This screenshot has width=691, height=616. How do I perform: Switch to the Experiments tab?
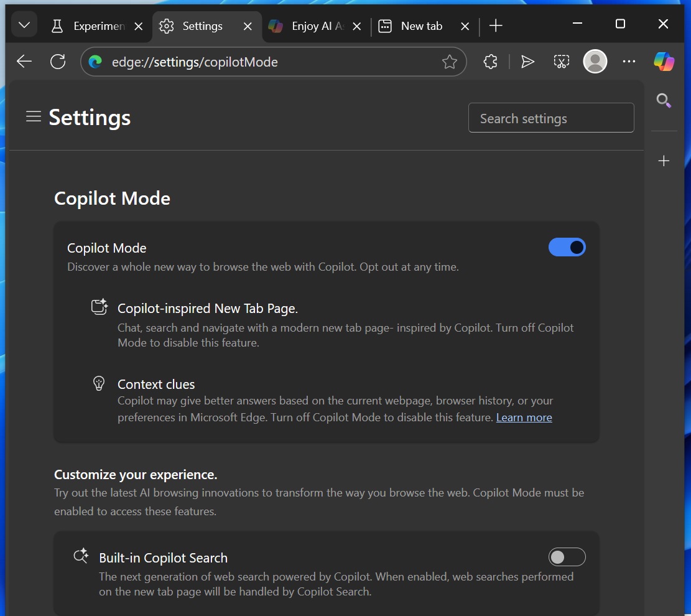(90, 26)
